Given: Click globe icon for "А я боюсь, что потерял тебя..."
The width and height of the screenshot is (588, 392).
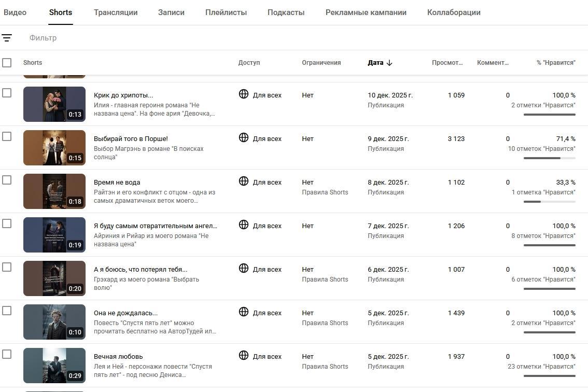Looking at the screenshot, I should pyautogui.click(x=244, y=268).
